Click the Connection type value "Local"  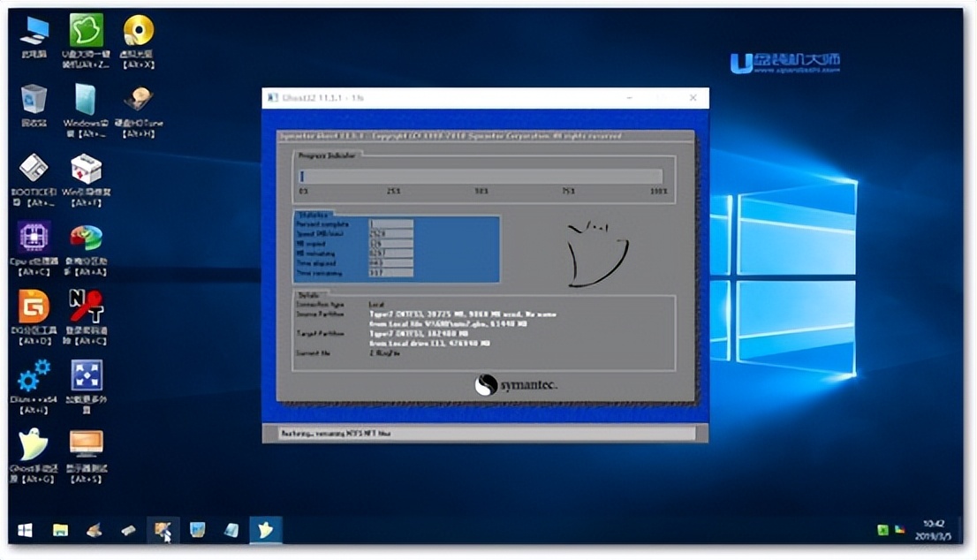tap(376, 305)
